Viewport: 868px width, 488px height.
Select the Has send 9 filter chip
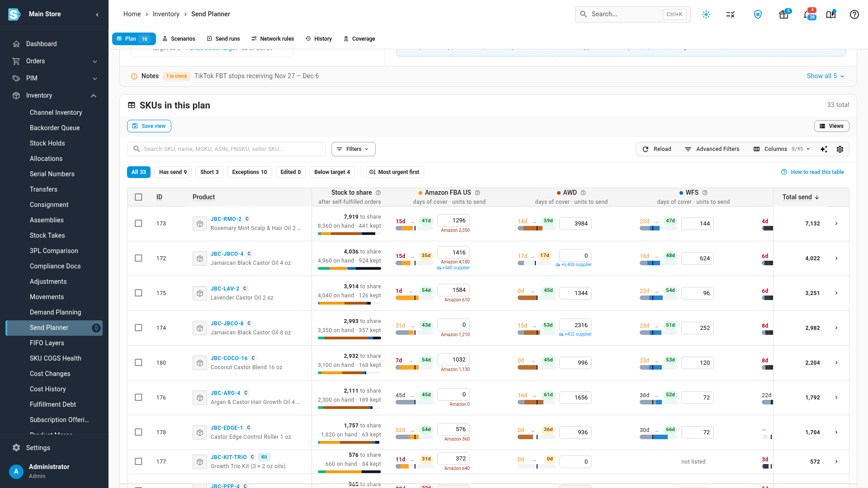[x=173, y=172]
